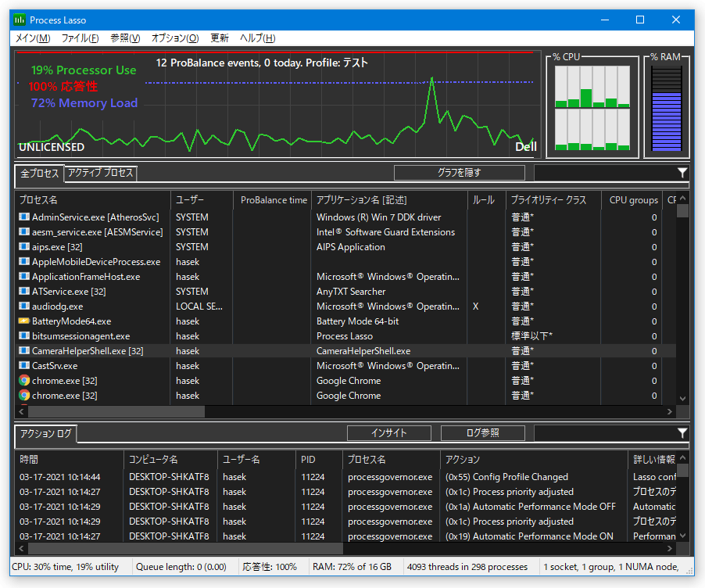This screenshot has height=588, width=705.
Task: Click the process list vertical scrollbar down arrow
Action: [x=682, y=399]
